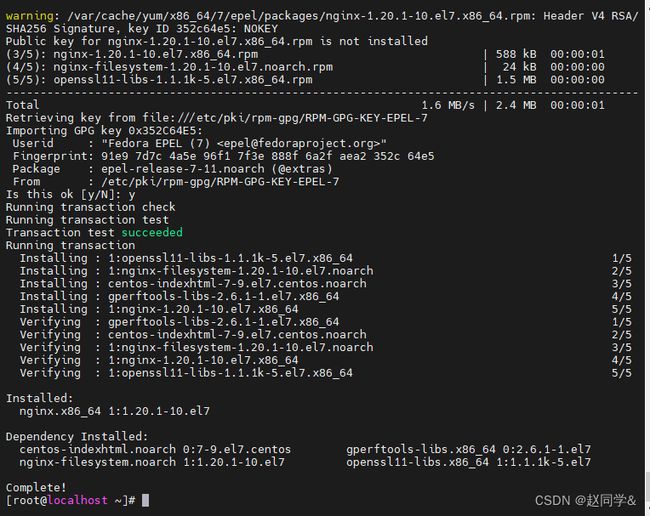Click the yellow 'warning' word

[29, 16]
